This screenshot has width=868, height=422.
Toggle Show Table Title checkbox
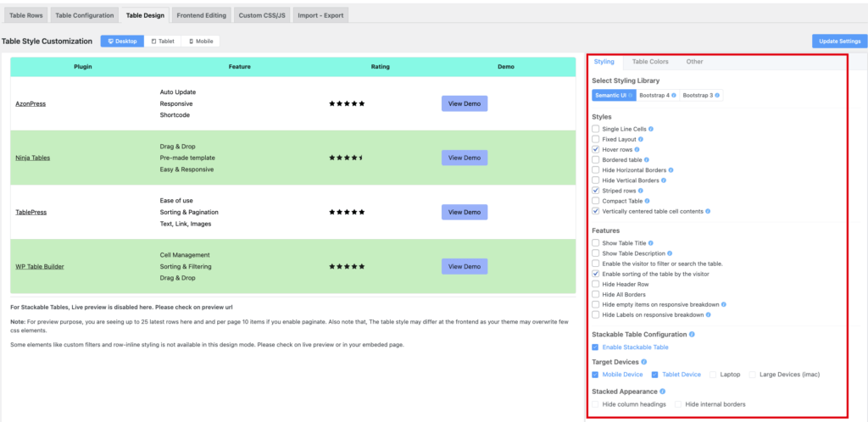tap(596, 243)
